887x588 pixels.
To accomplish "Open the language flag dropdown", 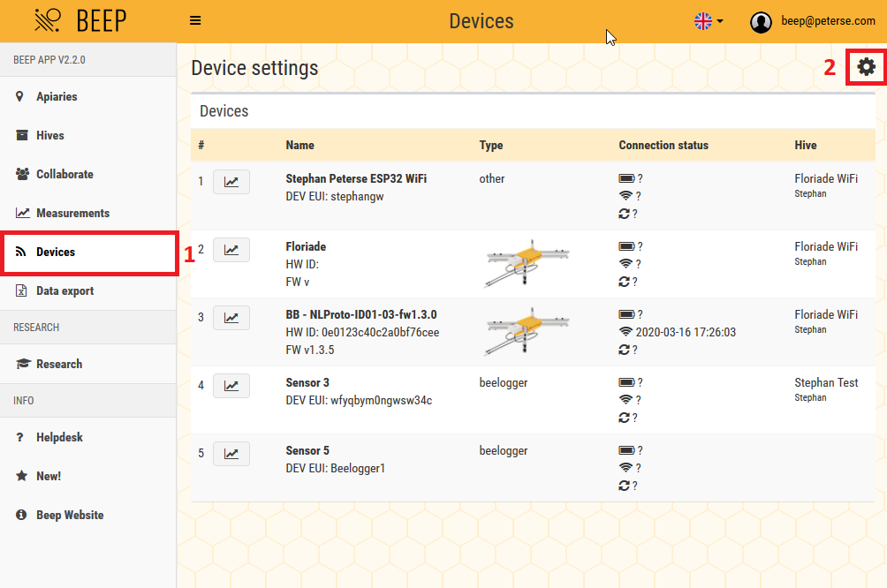I will 709,21.
